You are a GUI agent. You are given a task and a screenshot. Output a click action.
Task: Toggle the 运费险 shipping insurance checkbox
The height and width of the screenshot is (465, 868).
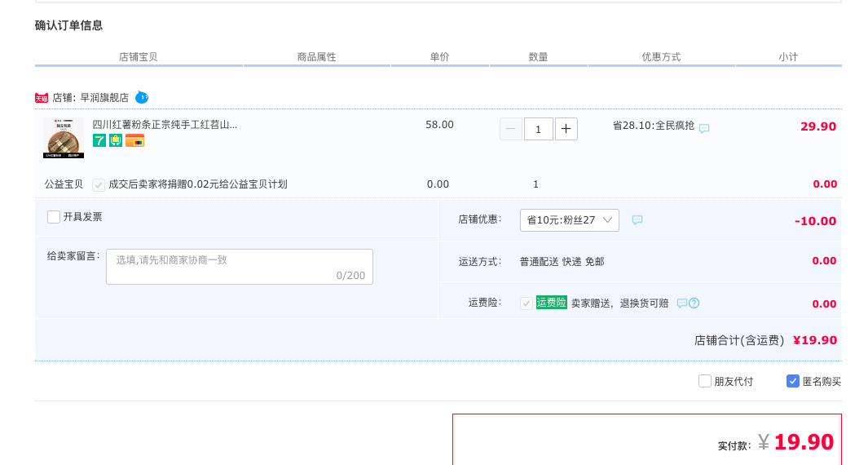527,303
